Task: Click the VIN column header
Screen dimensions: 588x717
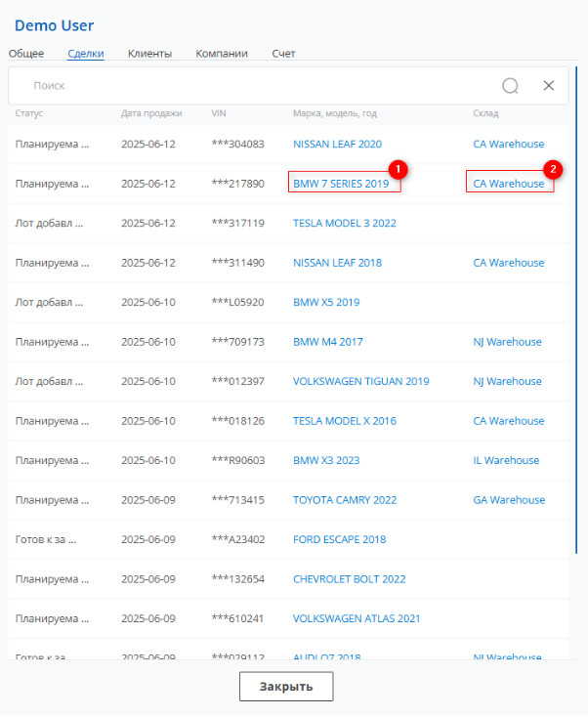Action: pyautogui.click(x=219, y=113)
